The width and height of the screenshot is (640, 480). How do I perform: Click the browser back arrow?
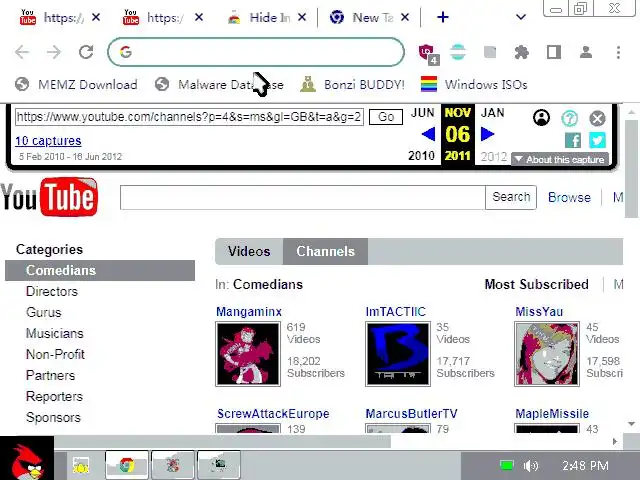22,52
